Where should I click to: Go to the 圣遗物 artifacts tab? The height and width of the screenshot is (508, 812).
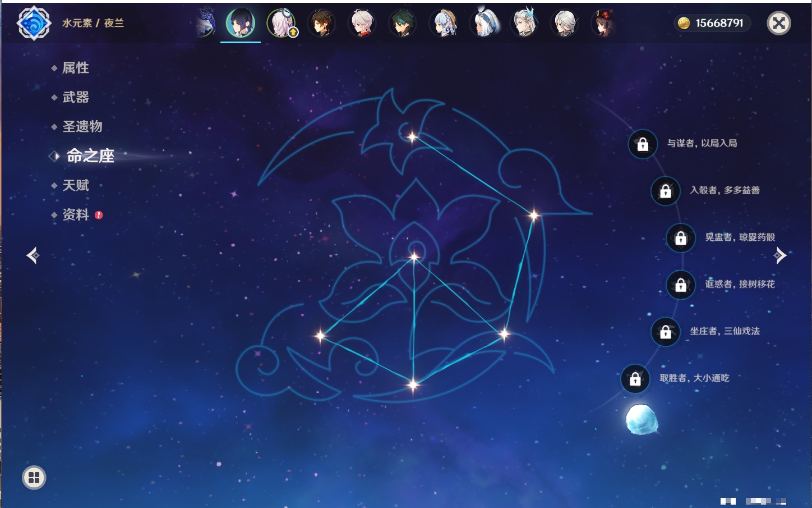82,126
